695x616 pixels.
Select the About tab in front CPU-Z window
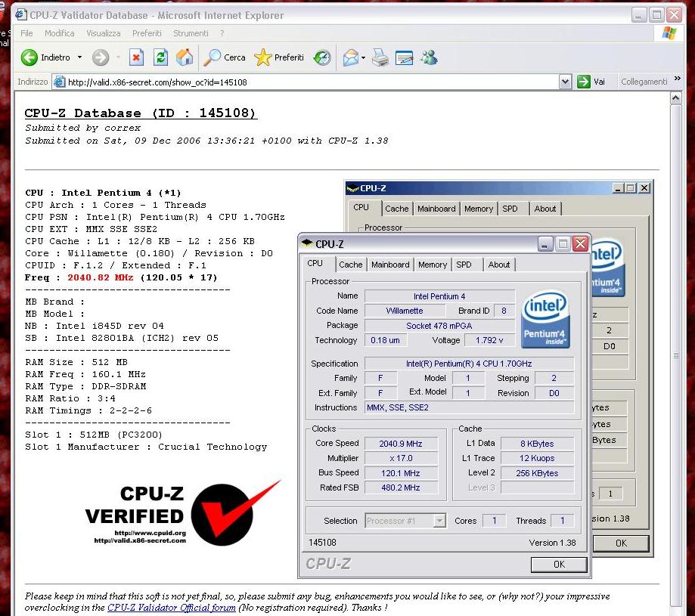tap(499, 265)
